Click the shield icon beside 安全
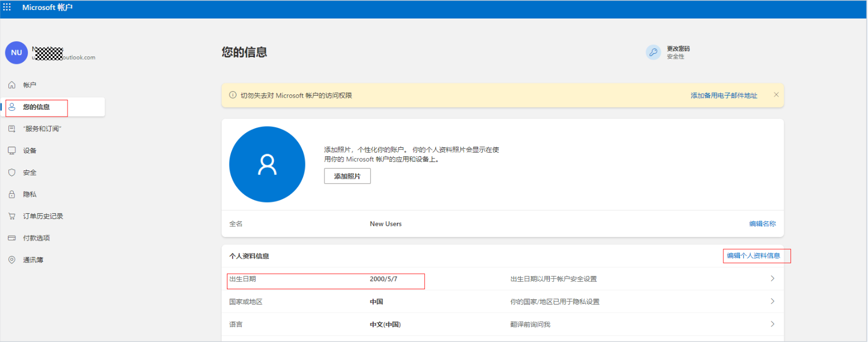This screenshot has height=342, width=868. point(12,173)
